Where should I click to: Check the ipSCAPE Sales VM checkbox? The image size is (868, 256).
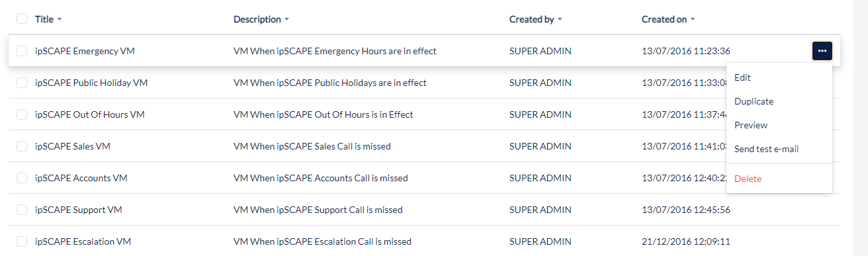pyautogui.click(x=22, y=146)
